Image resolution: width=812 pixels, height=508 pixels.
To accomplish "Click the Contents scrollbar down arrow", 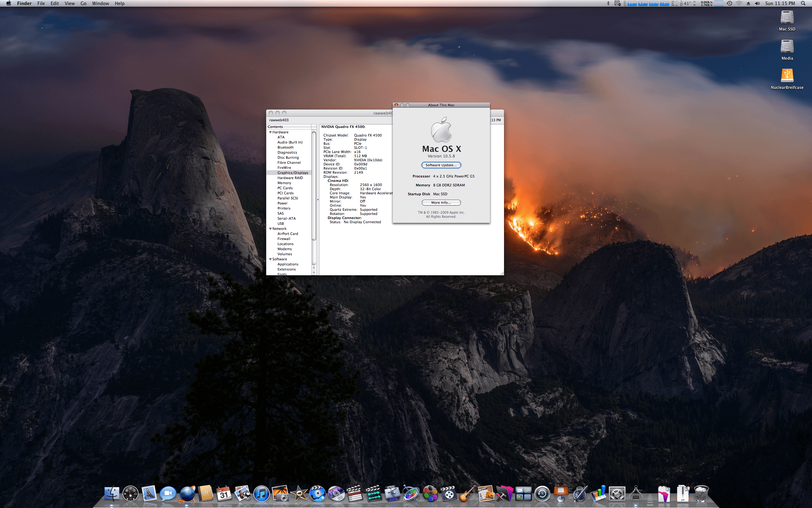I will (314, 272).
